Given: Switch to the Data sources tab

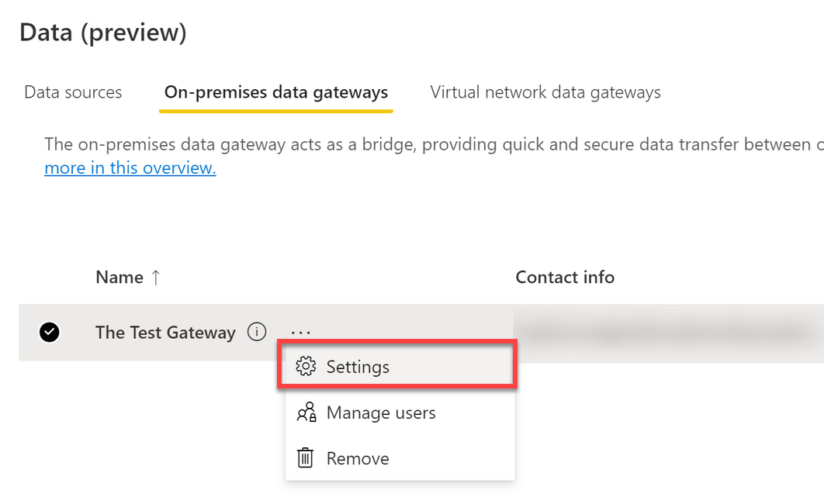Looking at the screenshot, I should click(73, 92).
